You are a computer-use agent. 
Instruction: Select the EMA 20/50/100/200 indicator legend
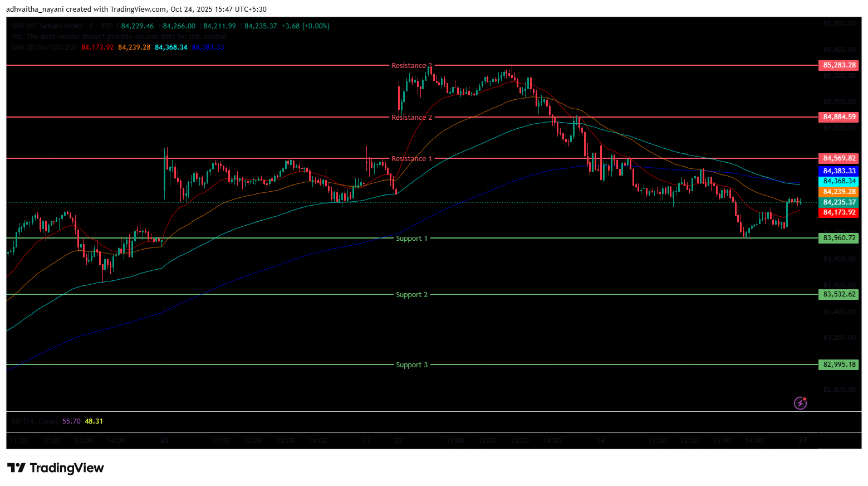point(44,47)
